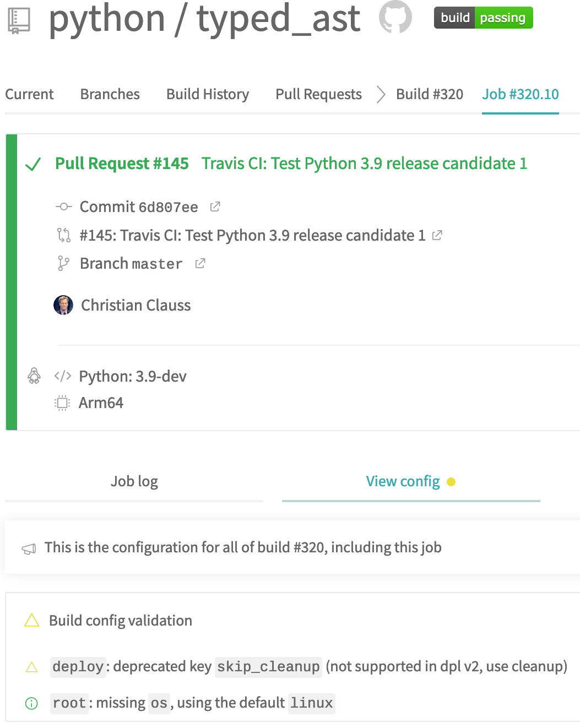Open the Branches tab
Image resolution: width=580 pixels, height=728 pixels.
[x=110, y=94]
